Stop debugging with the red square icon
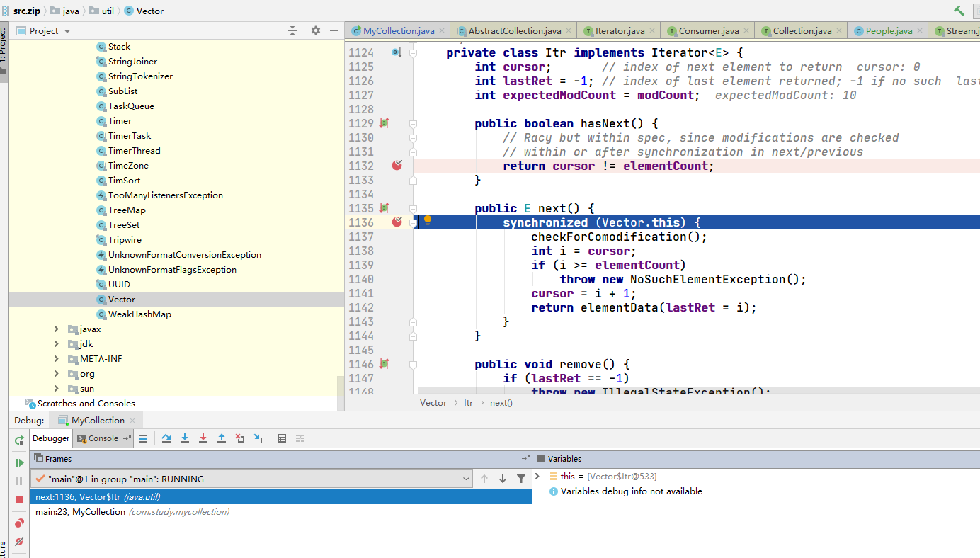Image resolution: width=980 pixels, height=558 pixels. pos(19,500)
